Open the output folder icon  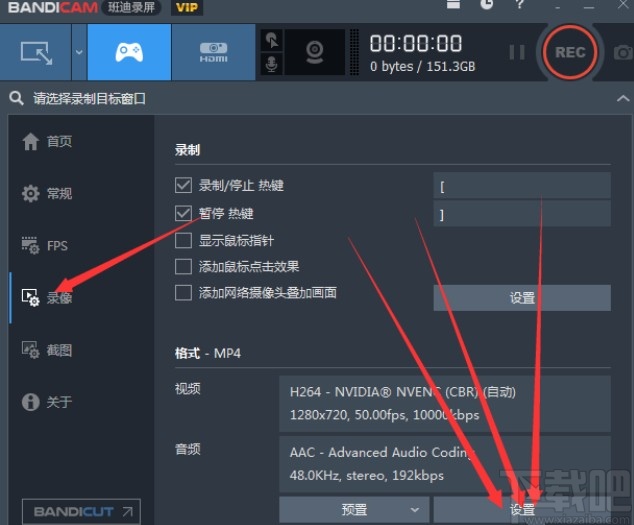453,4
